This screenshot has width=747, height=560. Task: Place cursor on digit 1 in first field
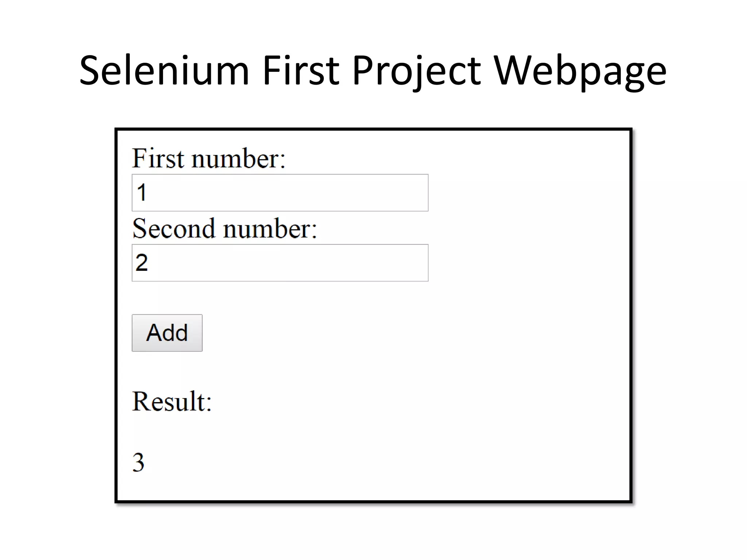click(x=142, y=192)
